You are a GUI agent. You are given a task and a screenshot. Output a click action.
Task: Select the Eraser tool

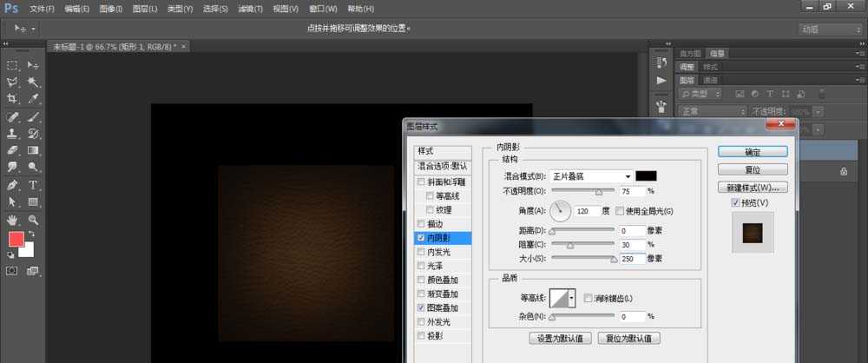pos(12,150)
